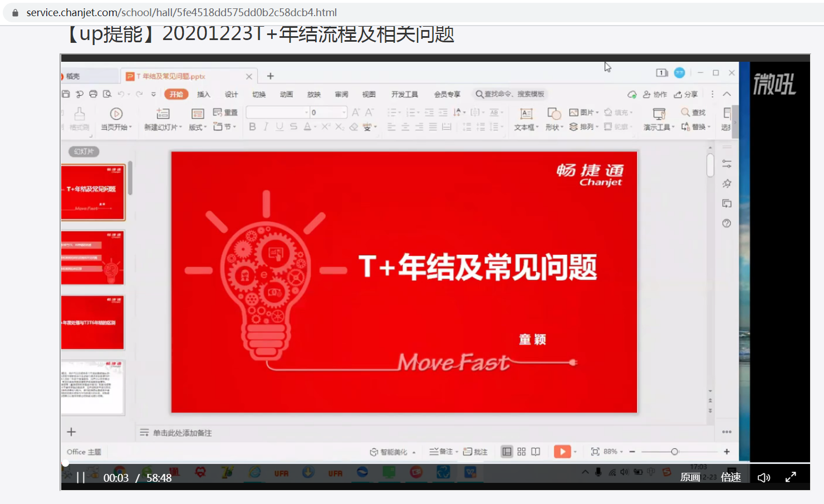Click the 重置 reset button
Image resolution: width=824 pixels, height=504 pixels.
tap(225, 112)
